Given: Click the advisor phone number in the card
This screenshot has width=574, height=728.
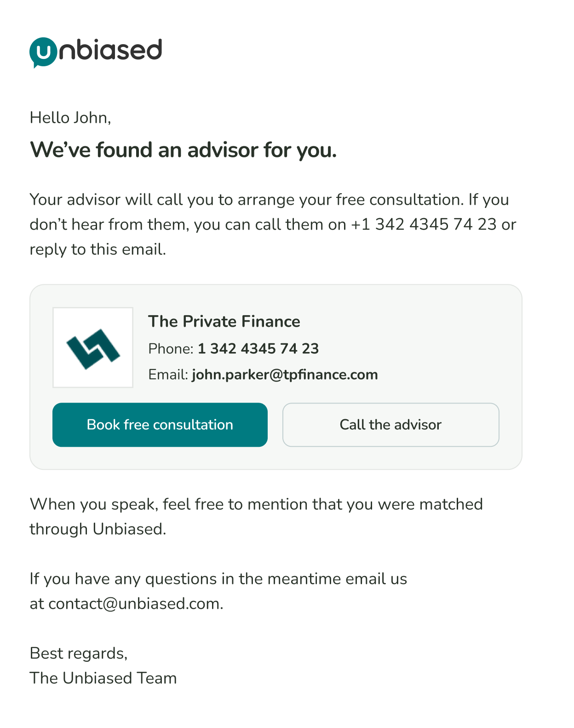Looking at the screenshot, I should click(258, 348).
